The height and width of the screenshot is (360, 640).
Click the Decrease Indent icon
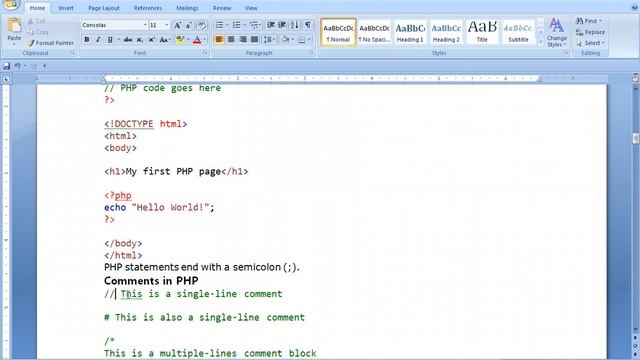coord(271,25)
